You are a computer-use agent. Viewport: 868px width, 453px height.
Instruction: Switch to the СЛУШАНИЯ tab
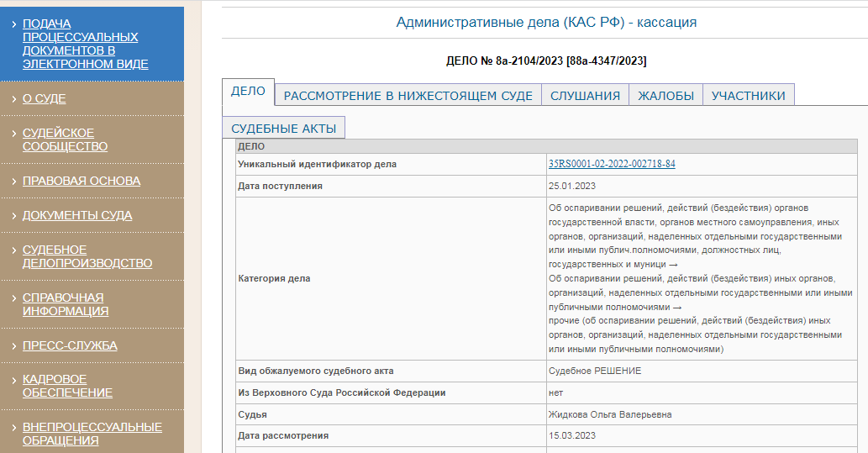(585, 95)
